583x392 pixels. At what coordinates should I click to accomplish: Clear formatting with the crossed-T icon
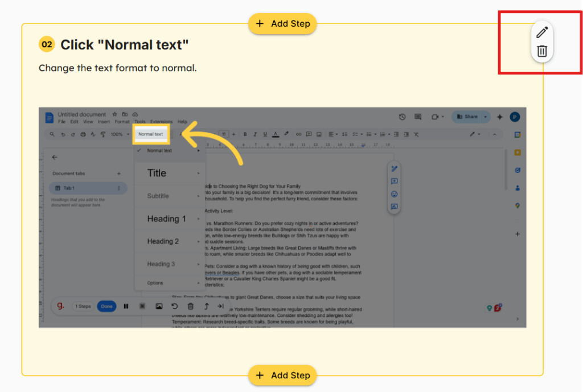click(x=416, y=134)
